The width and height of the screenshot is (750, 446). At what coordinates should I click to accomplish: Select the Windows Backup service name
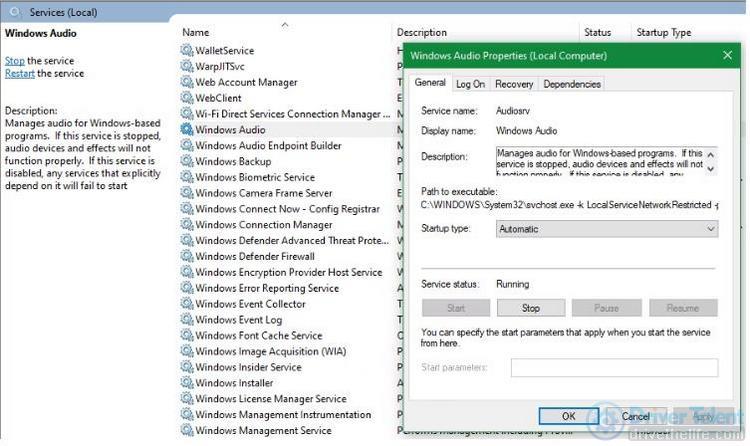[233, 161]
